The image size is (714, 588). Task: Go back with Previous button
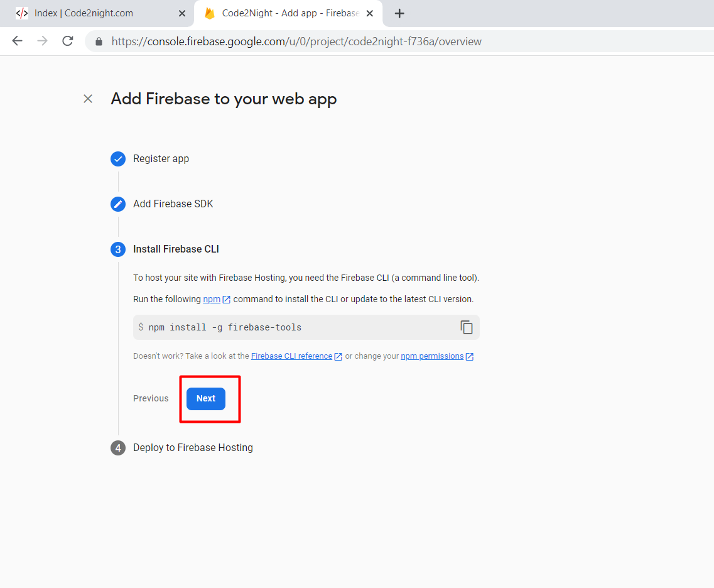151,398
